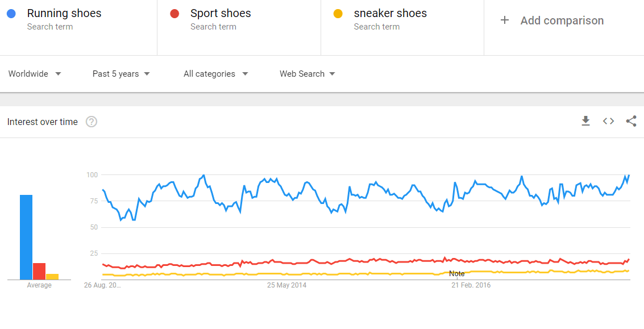Expand the All categories dropdown
The width and height of the screenshot is (644, 329).
216,74
